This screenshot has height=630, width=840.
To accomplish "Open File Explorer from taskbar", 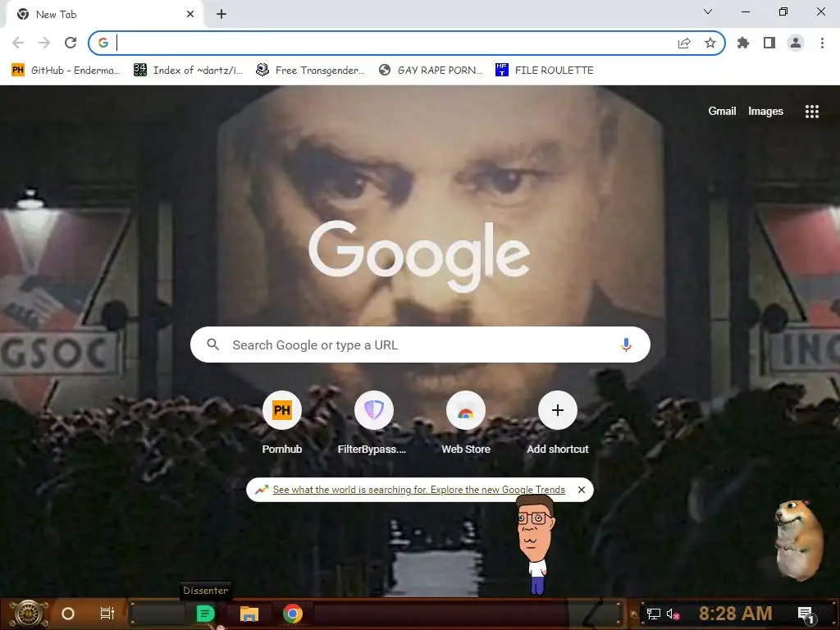I will pyautogui.click(x=249, y=614).
